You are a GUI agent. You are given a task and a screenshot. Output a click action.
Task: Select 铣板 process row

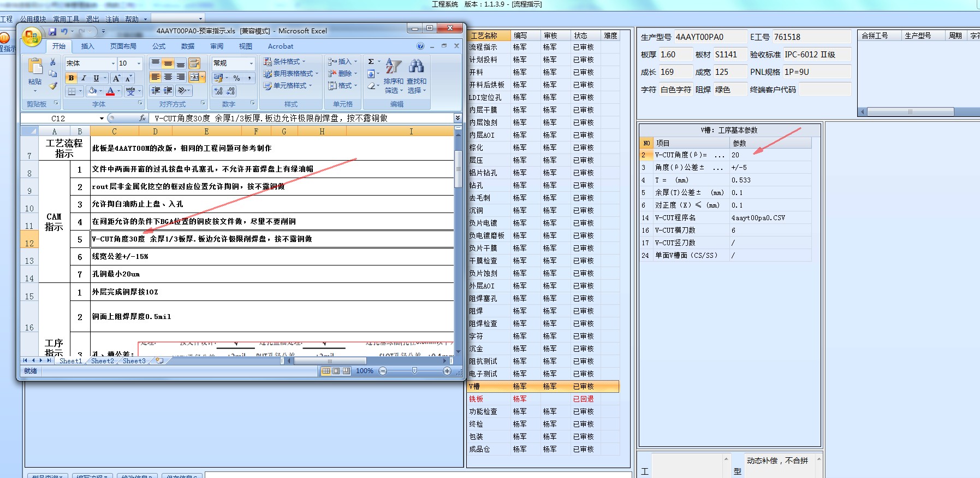pos(543,399)
